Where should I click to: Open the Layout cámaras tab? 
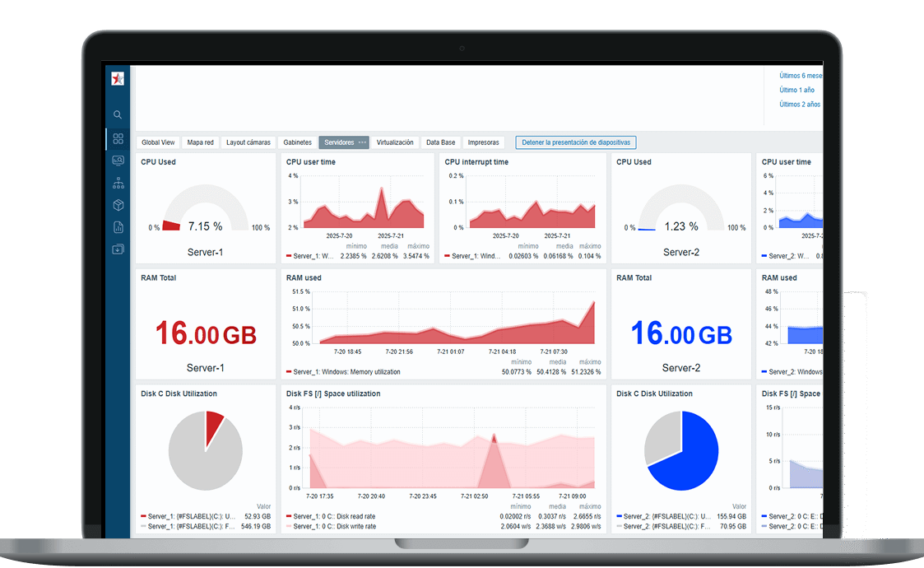tap(248, 142)
